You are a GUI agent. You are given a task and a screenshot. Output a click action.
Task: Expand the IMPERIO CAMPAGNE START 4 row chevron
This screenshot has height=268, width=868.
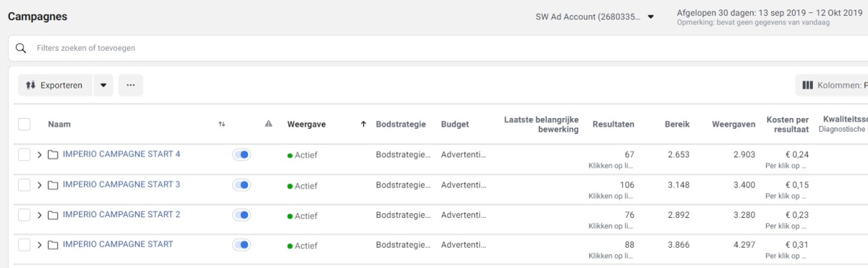coord(40,154)
